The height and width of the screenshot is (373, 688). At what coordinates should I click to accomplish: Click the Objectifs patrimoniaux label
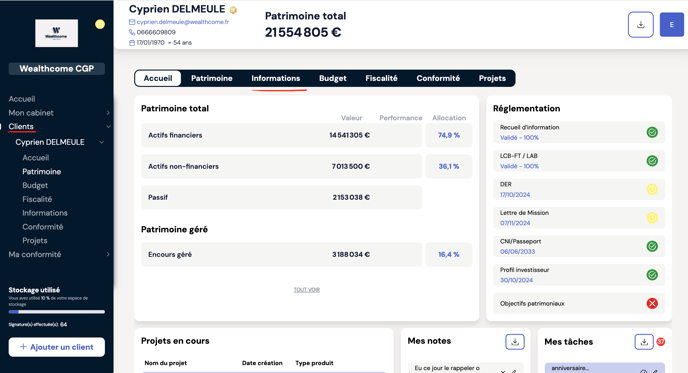532,304
